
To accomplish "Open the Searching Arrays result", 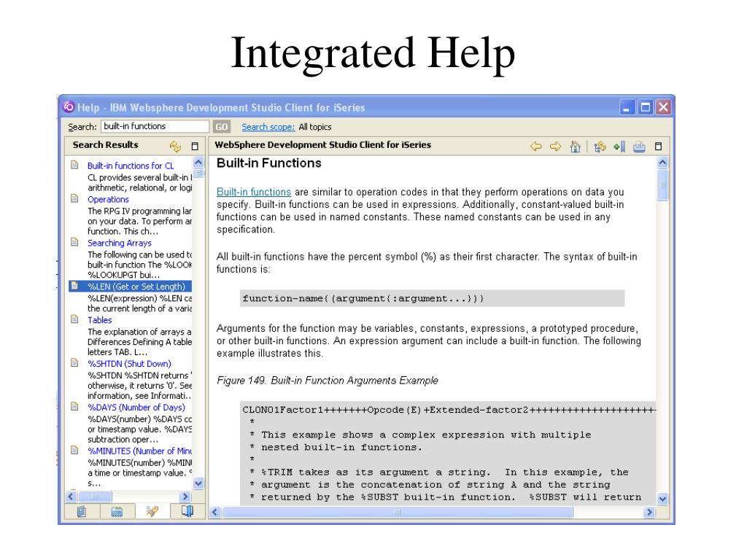I will (x=120, y=243).
